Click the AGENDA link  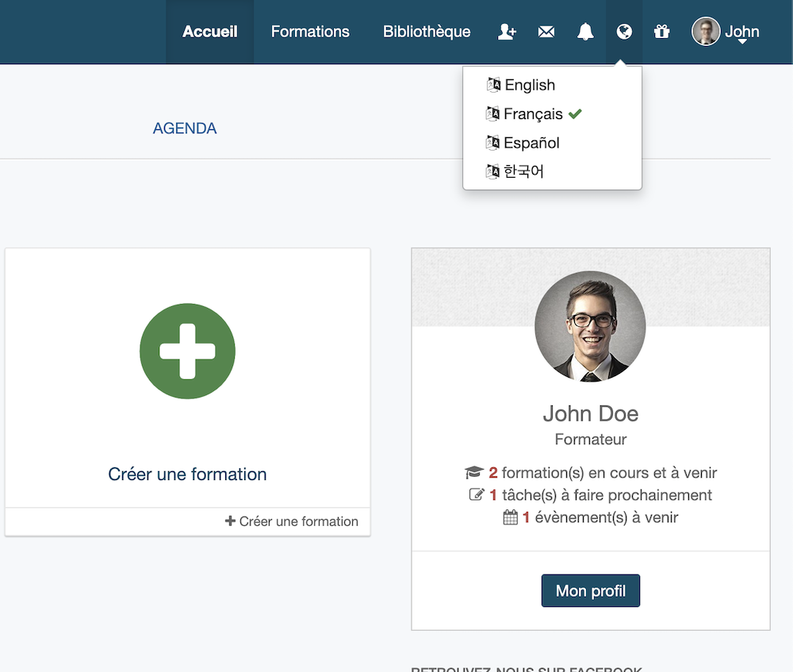(x=185, y=129)
